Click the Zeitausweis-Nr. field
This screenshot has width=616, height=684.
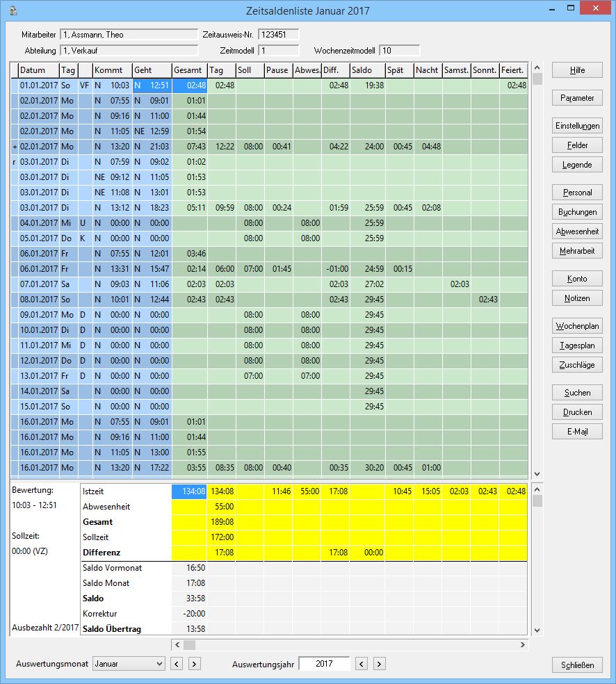click(278, 35)
